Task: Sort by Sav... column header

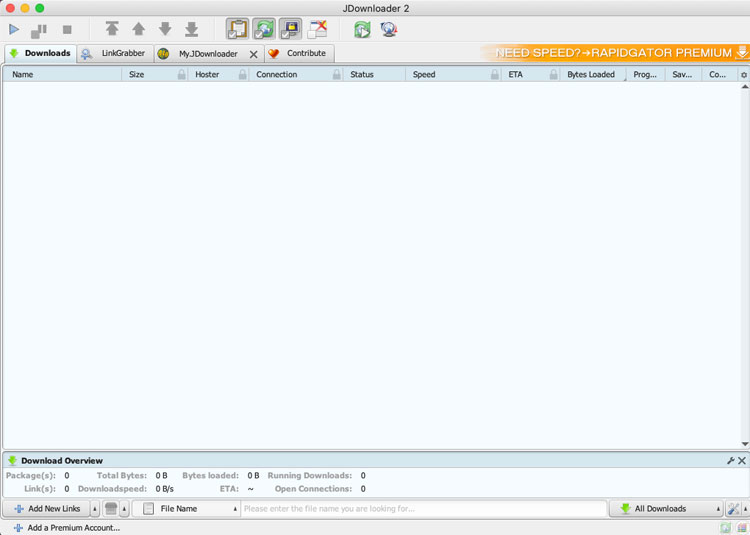Action: tap(682, 75)
